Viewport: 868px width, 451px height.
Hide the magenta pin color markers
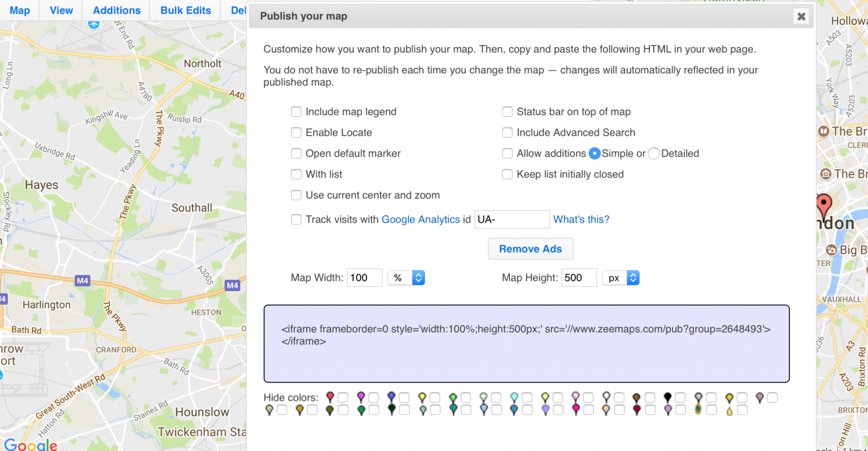372,397
